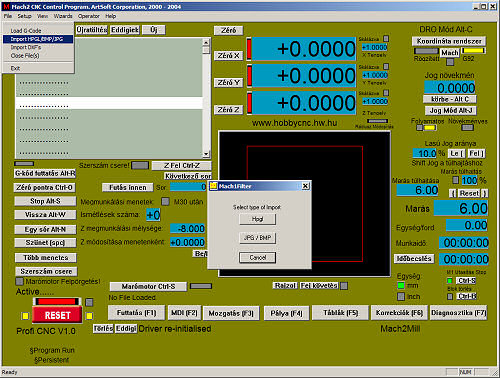500x378 pixels.
Task: Click the Vissza Alt-W button
Action: [x=45, y=215]
